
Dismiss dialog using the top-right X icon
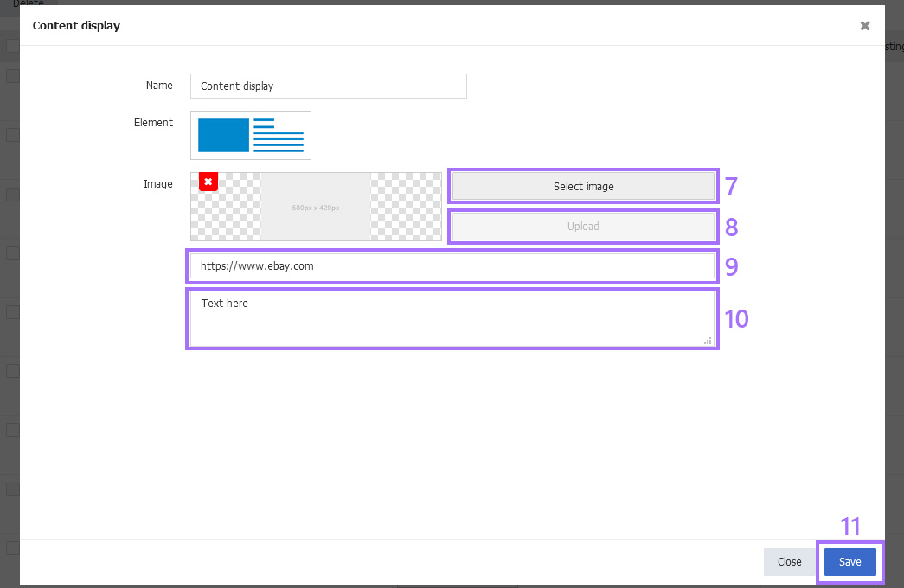pyautogui.click(x=864, y=26)
